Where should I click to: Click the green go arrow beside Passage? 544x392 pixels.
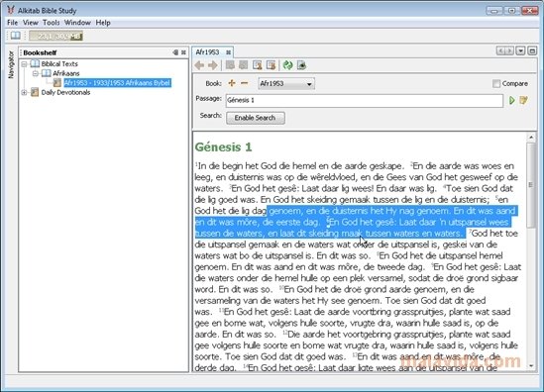(511, 100)
